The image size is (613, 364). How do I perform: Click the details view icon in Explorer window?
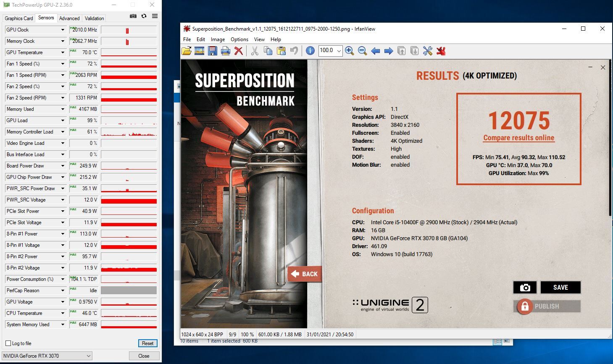(x=498, y=341)
